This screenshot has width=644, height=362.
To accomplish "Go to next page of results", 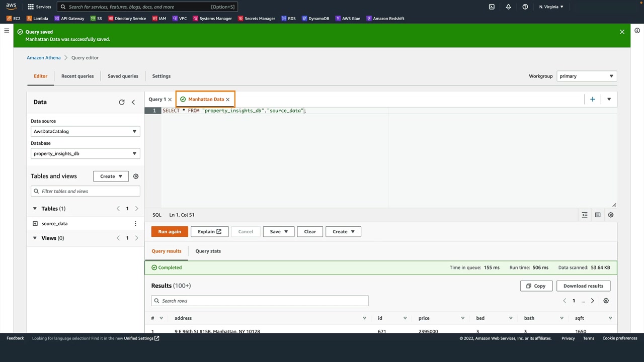I will (x=593, y=301).
